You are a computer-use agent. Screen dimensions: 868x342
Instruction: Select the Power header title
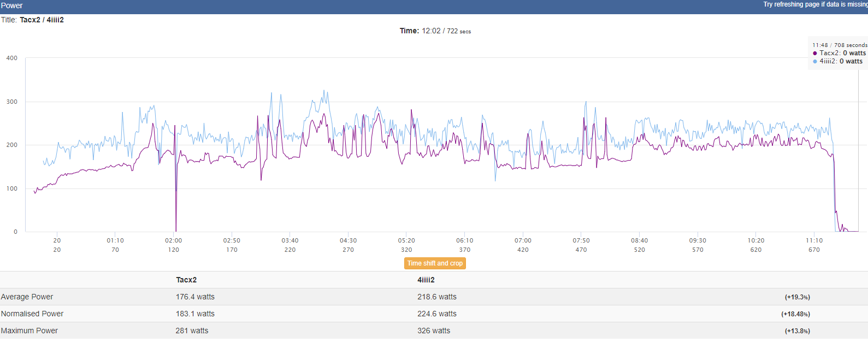coord(12,5)
